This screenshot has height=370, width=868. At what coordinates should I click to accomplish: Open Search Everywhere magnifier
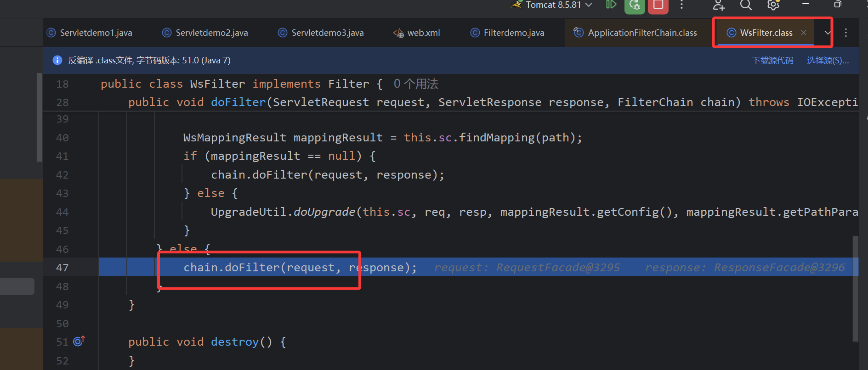coord(746,5)
